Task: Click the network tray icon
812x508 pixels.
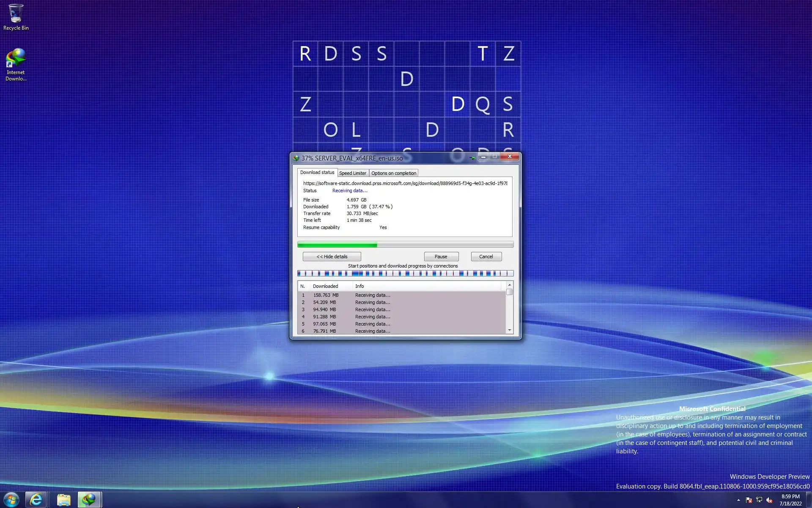Action: pyautogui.click(x=759, y=500)
